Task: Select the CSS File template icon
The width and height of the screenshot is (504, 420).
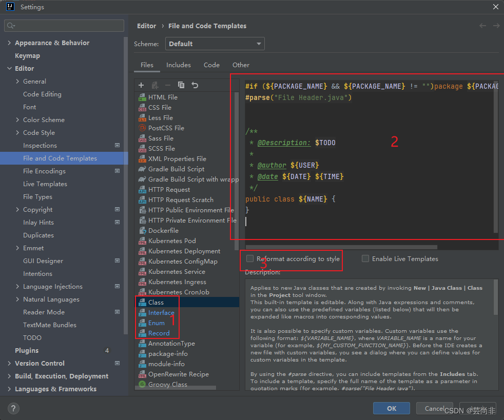Action: (x=142, y=108)
